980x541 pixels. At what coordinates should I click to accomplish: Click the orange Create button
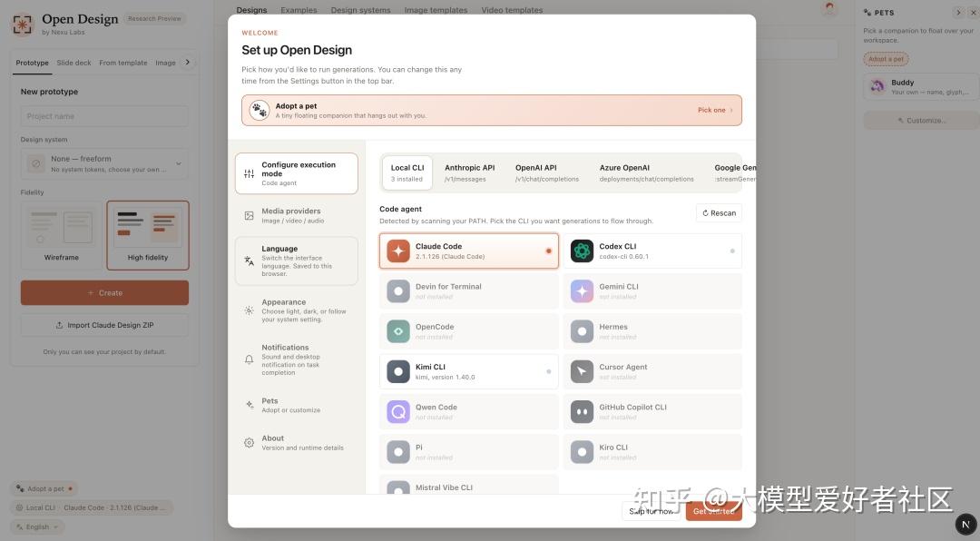(104, 292)
